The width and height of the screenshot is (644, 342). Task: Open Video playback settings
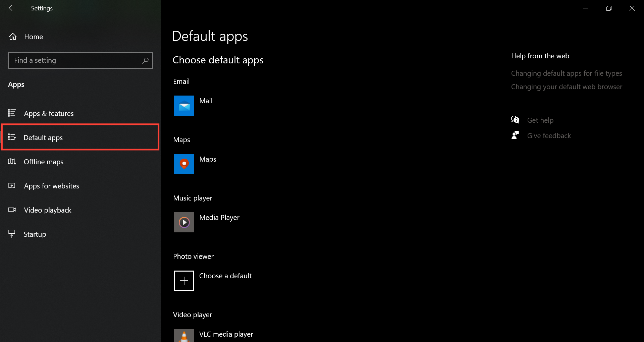pos(80,210)
